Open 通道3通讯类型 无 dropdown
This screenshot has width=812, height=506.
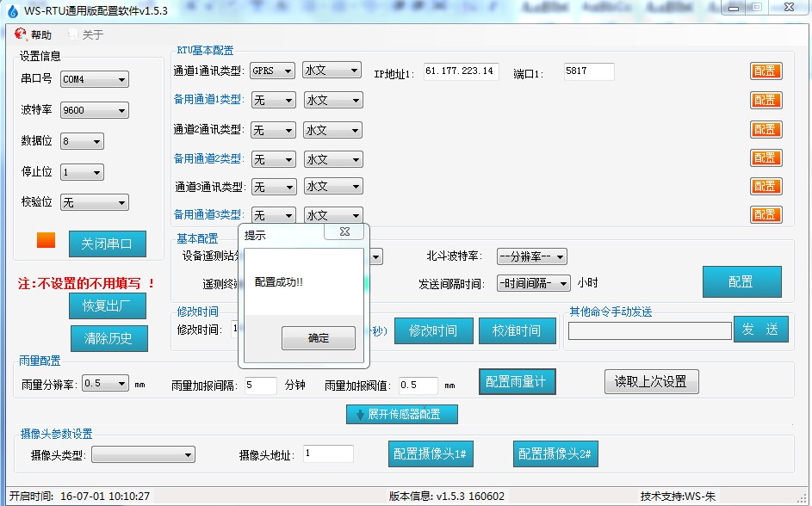[x=274, y=187]
